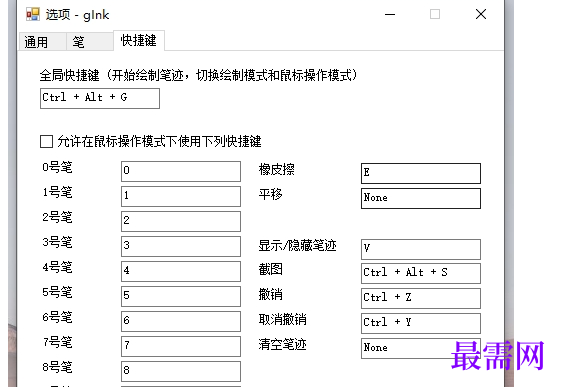Enable 允许在鼠标操作模式下使用下列快捷键 checkbox

(47, 141)
